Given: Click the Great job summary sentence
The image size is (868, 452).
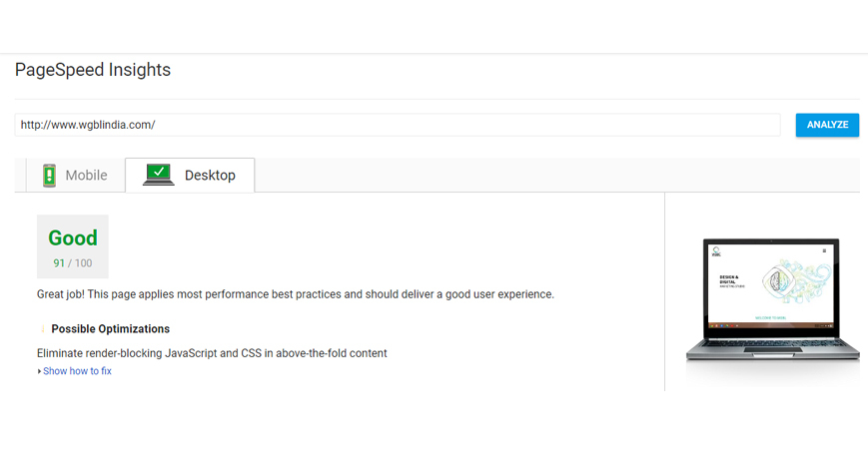Looking at the screenshot, I should 296,294.
